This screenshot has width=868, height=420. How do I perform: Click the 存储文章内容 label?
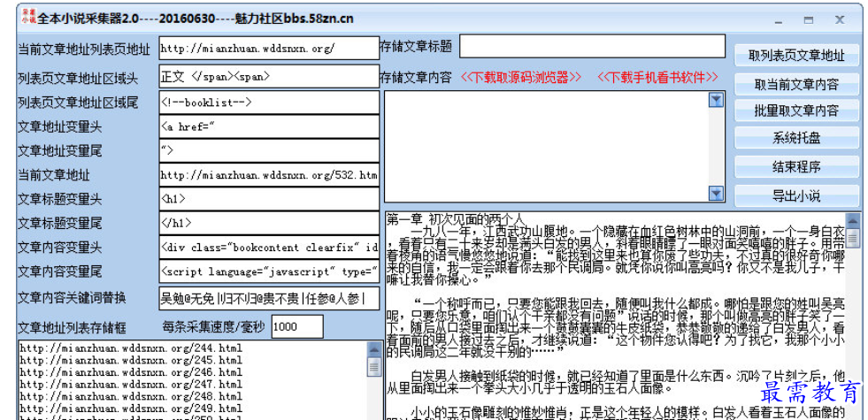415,77
